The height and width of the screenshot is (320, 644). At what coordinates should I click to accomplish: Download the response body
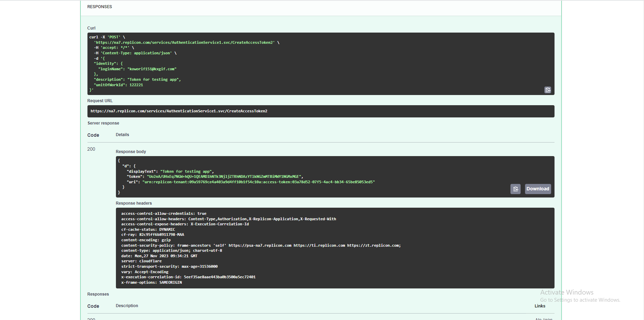[x=538, y=189]
